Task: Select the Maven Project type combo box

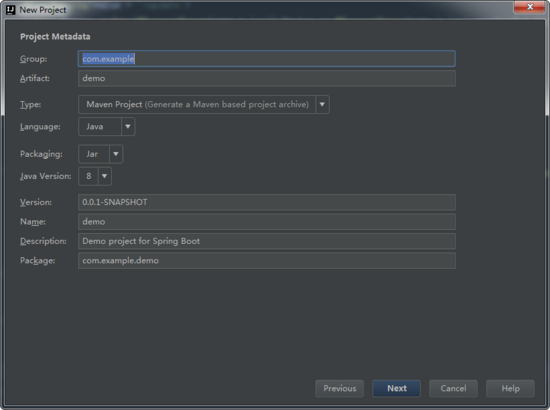Action: coord(204,105)
